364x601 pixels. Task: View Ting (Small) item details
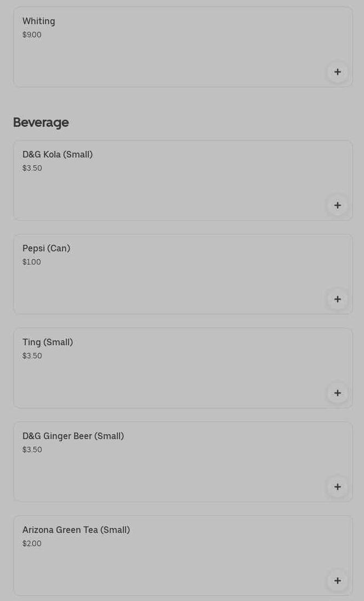48,342
